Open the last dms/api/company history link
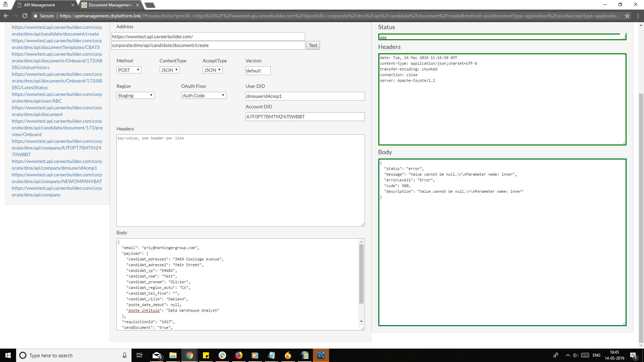This screenshot has width=644, height=362. click(x=57, y=191)
